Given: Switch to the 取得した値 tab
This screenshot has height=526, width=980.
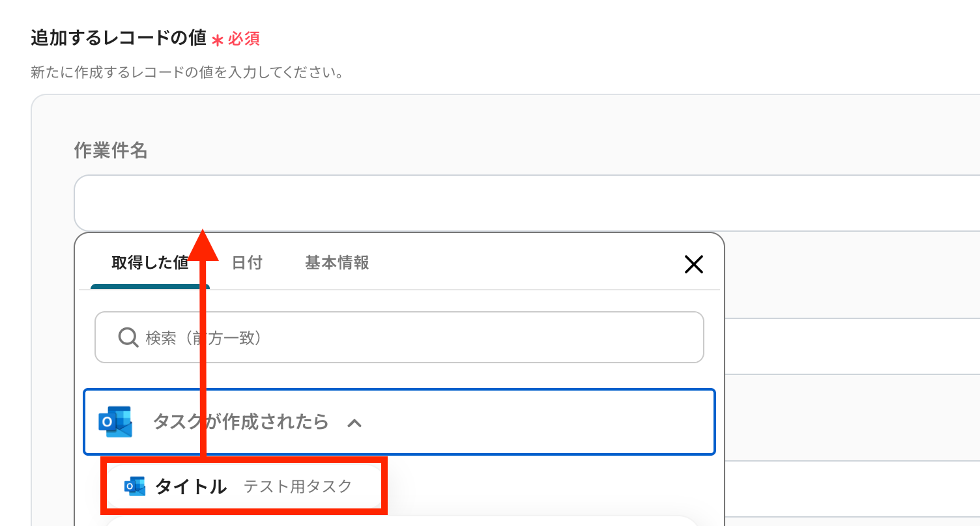Looking at the screenshot, I should pyautogui.click(x=150, y=263).
